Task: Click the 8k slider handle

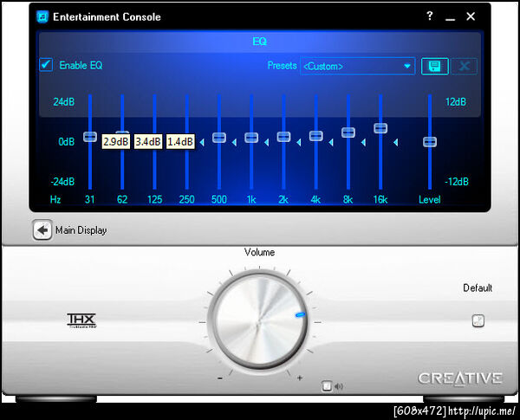Action: [x=348, y=132]
